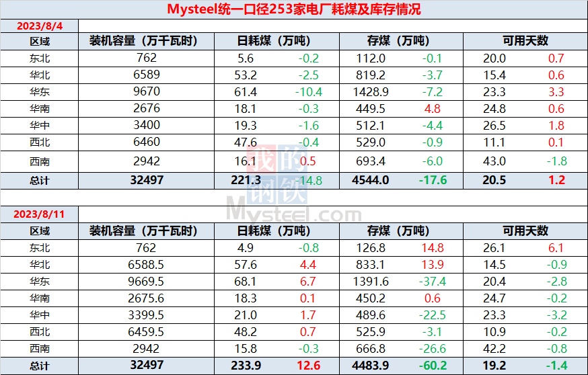
Task: Select the available days value "15.4"
Action: coord(494,75)
